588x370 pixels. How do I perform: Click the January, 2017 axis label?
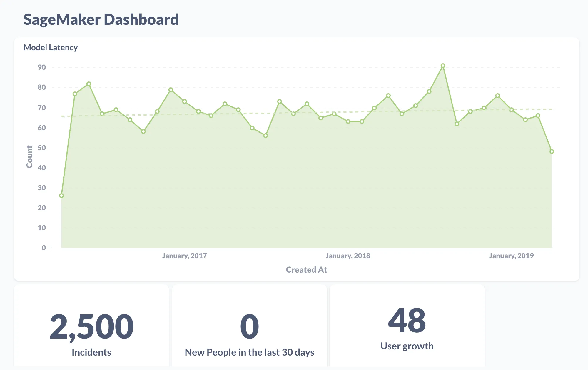pyautogui.click(x=184, y=256)
